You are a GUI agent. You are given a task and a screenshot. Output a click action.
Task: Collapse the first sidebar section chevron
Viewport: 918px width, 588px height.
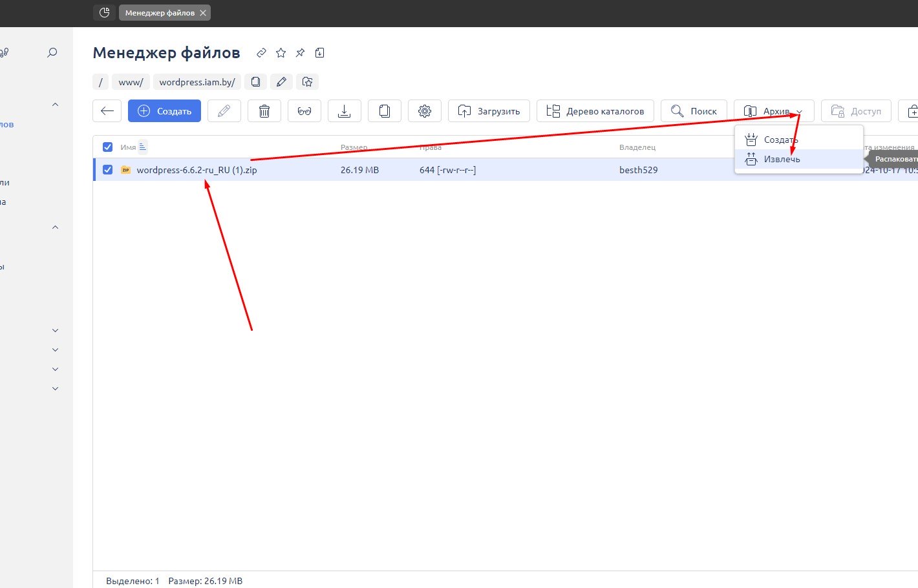click(x=55, y=105)
